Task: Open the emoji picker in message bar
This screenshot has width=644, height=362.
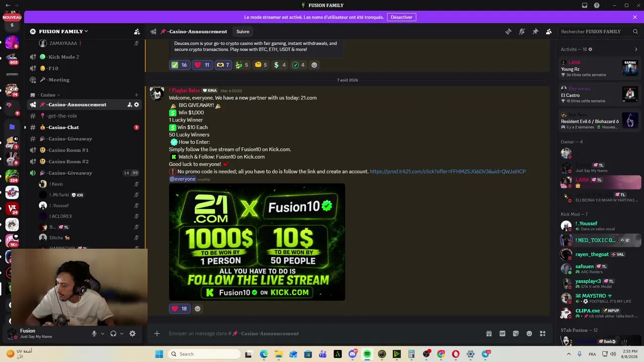Action: pos(529,333)
